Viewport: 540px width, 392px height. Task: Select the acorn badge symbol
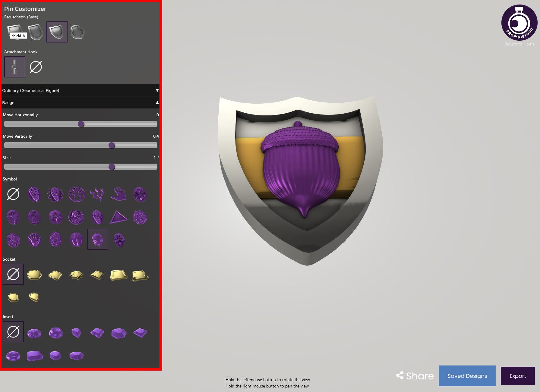coord(97,239)
